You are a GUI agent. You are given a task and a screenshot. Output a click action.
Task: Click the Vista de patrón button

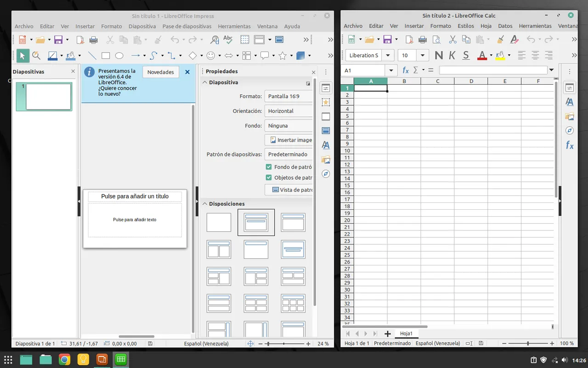point(288,190)
